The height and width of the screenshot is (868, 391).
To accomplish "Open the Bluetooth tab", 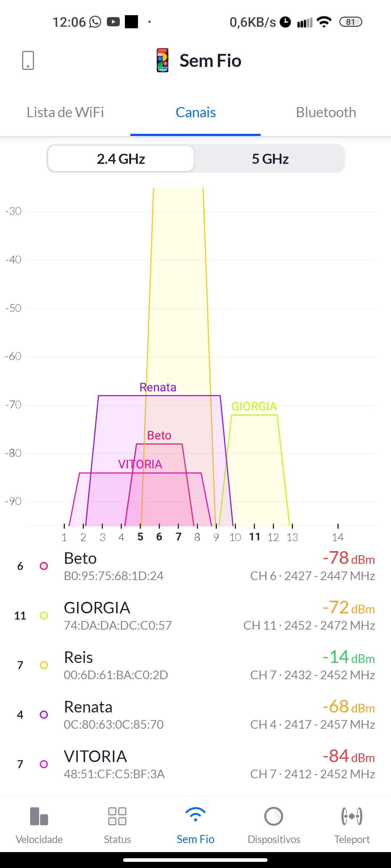I will click(326, 112).
